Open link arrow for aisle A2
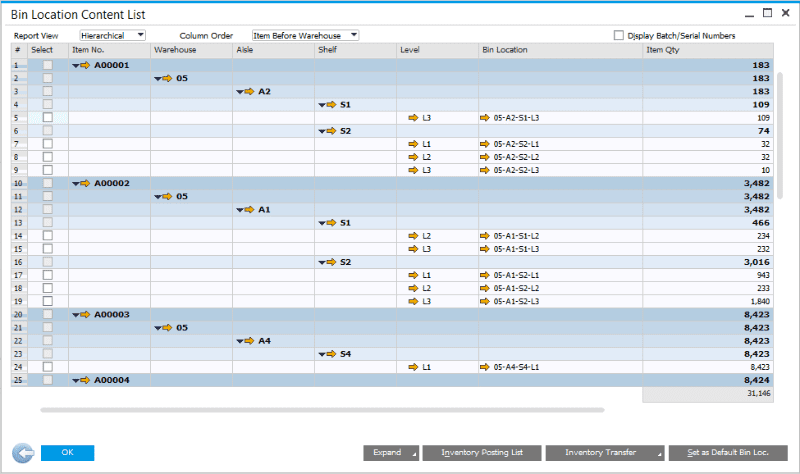The width and height of the screenshot is (800, 474). (x=250, y=91)
